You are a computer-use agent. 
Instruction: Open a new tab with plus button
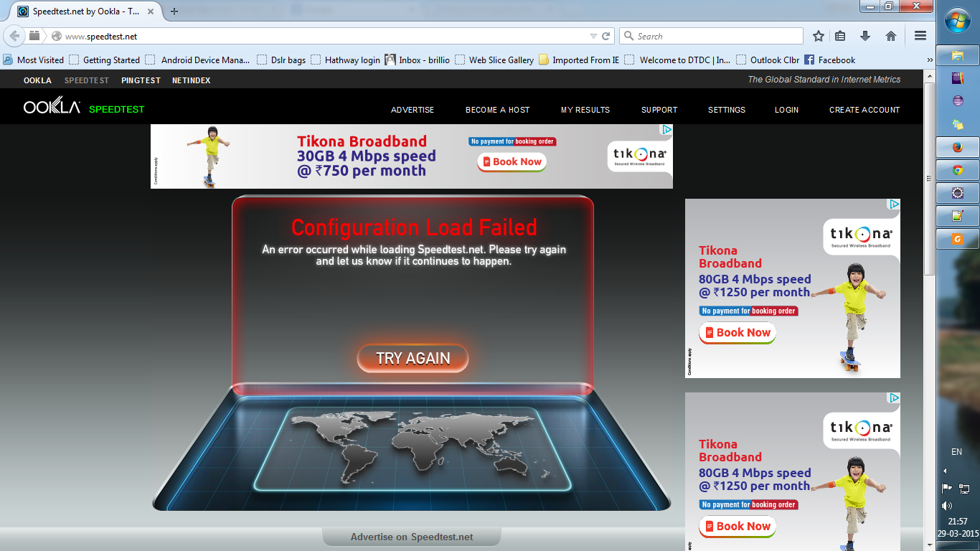click(x=174, y=11)
